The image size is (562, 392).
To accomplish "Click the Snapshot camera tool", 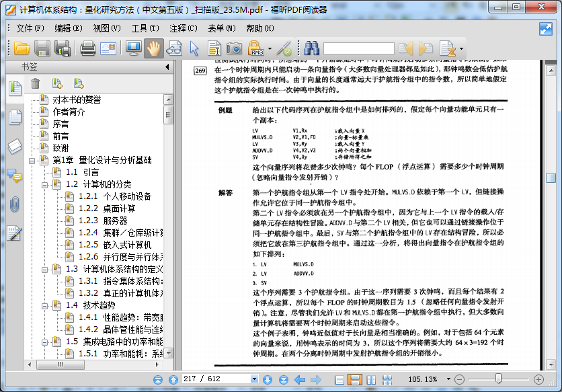I will 234,48.
